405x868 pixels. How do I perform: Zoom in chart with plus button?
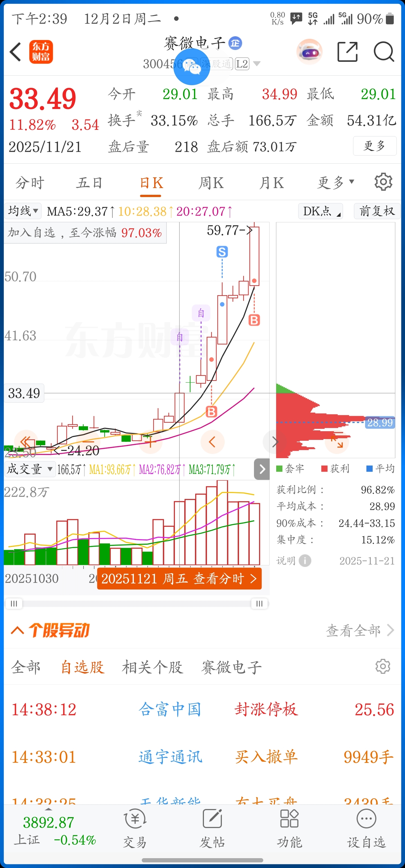tap(150, 442)
